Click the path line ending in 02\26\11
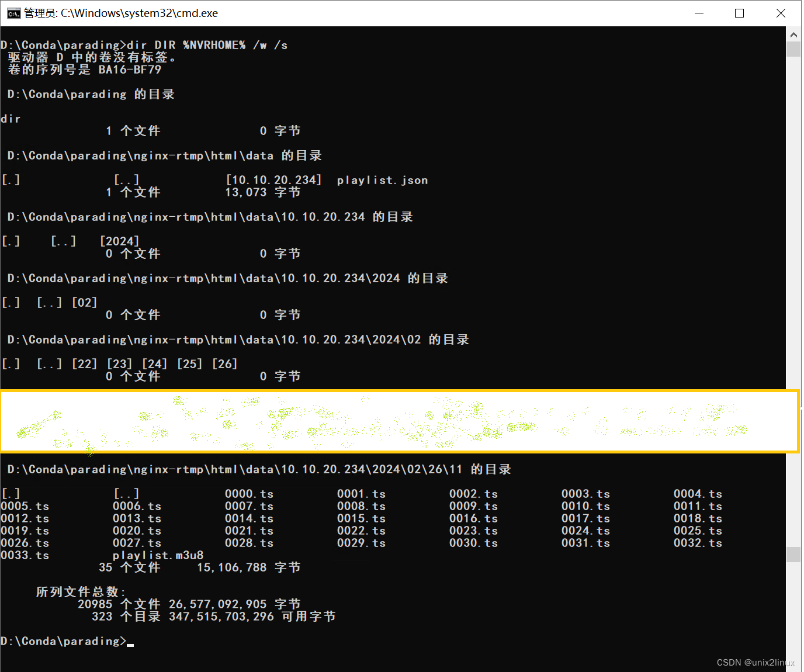This screenshot has width=804, height=672. [259, 469]
